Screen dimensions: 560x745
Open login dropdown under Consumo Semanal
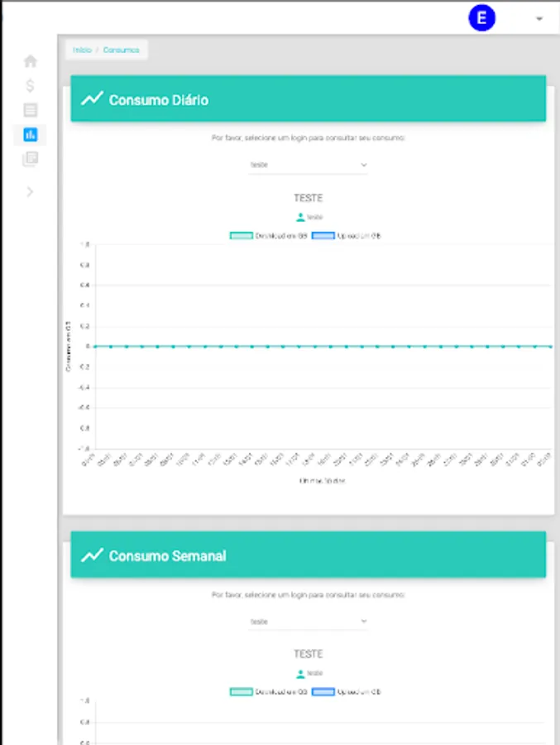[x=308, y=622]
